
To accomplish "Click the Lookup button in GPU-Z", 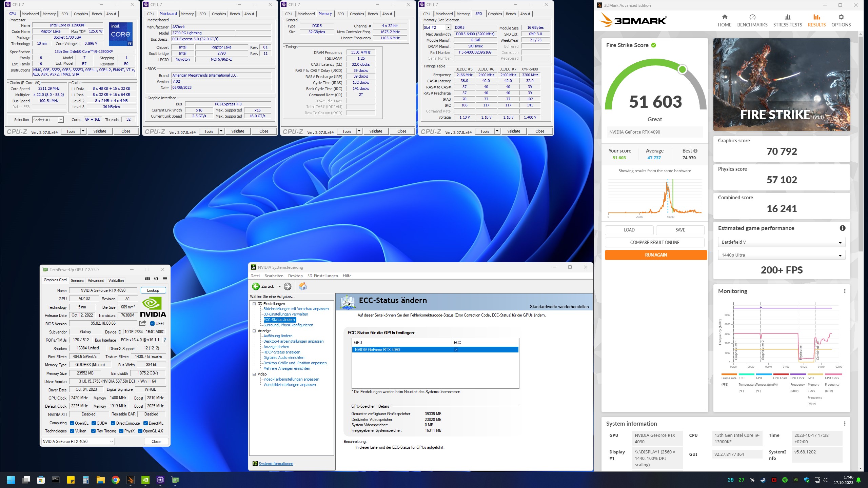I will pos(153,290).
